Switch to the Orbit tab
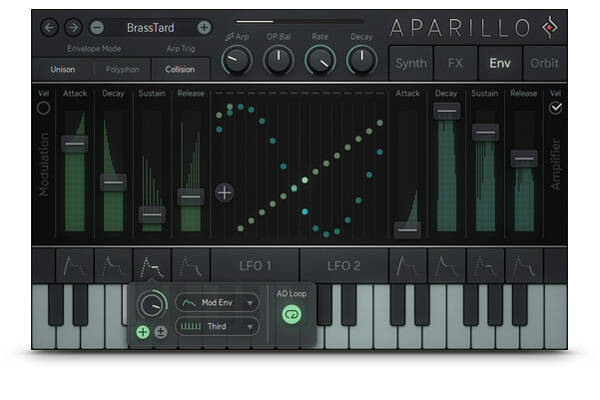Screen dimensions: 600x400 545,63
